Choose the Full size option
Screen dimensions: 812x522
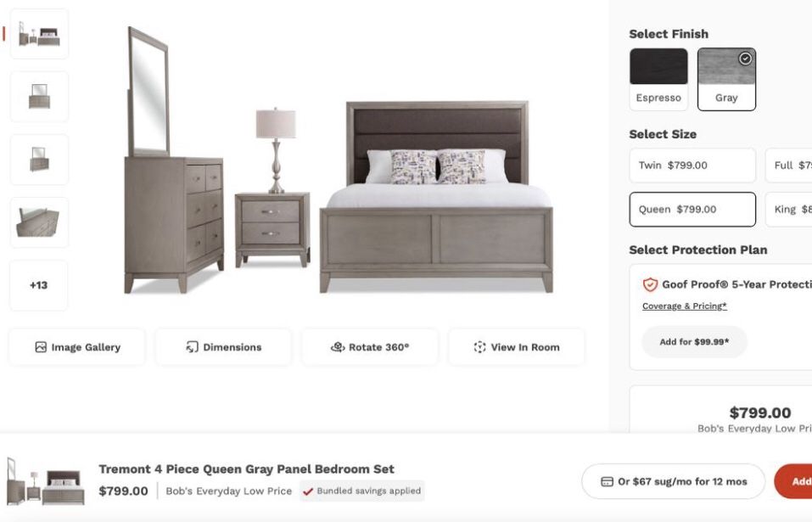pos(789,166)
